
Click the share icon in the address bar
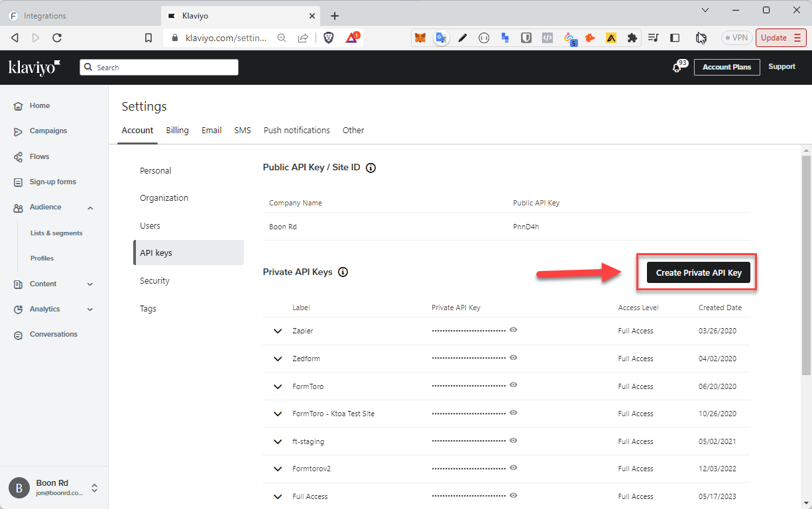(x=303, y=38)
